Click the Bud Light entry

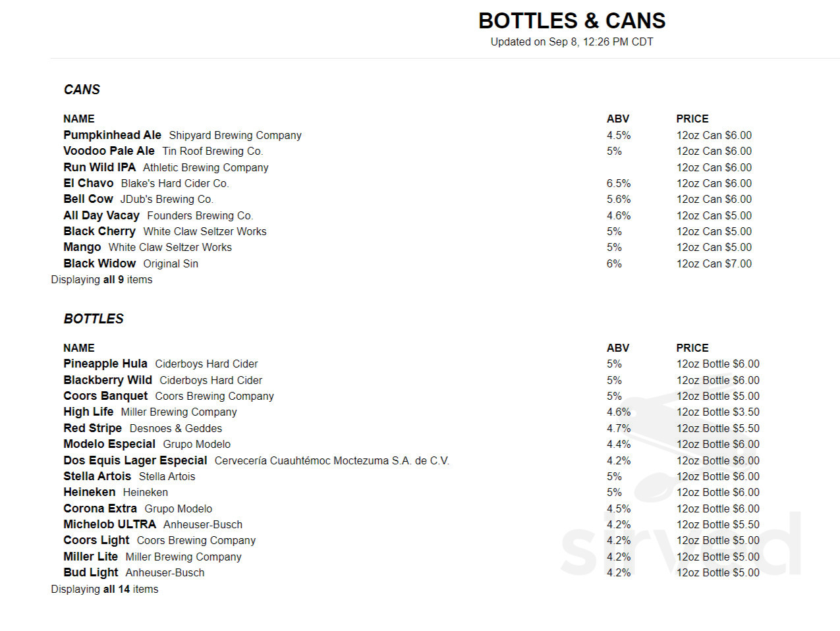91,572
